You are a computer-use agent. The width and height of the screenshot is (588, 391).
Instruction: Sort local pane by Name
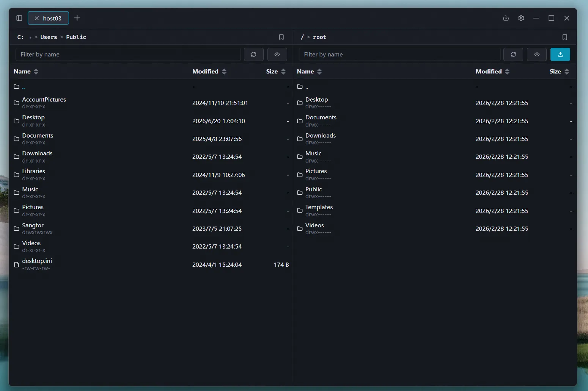pyautogui.click(x=26, y=72)
